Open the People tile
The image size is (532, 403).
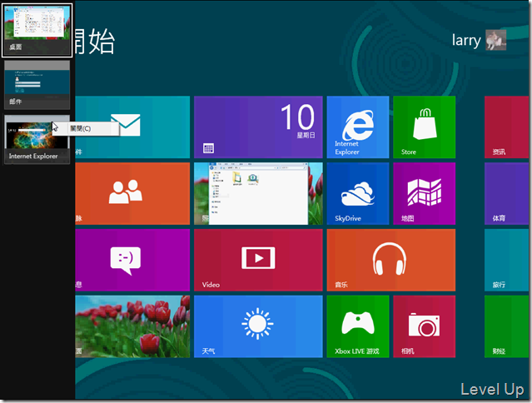[x=132, y=193]
